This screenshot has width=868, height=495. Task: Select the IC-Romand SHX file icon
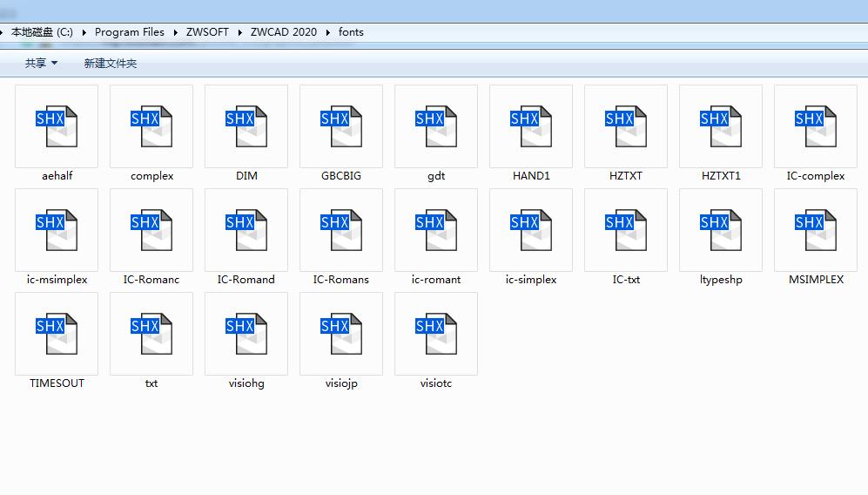[x=246, y=230]
